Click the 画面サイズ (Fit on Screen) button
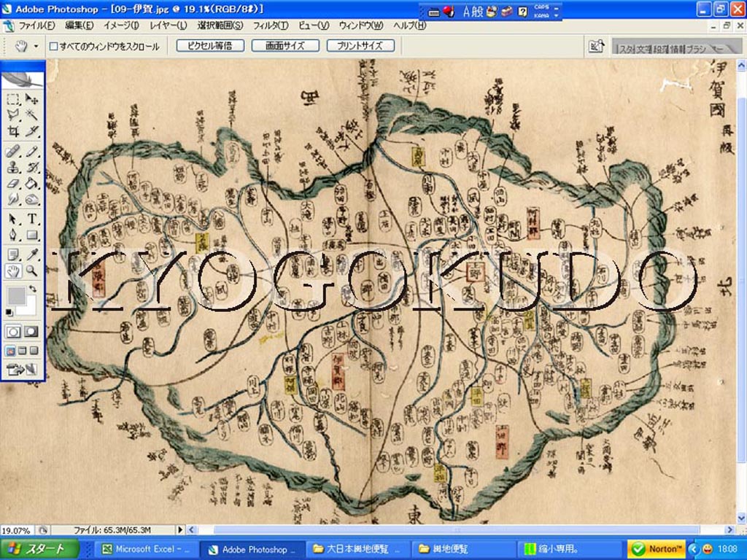 [x=285, y=46]
